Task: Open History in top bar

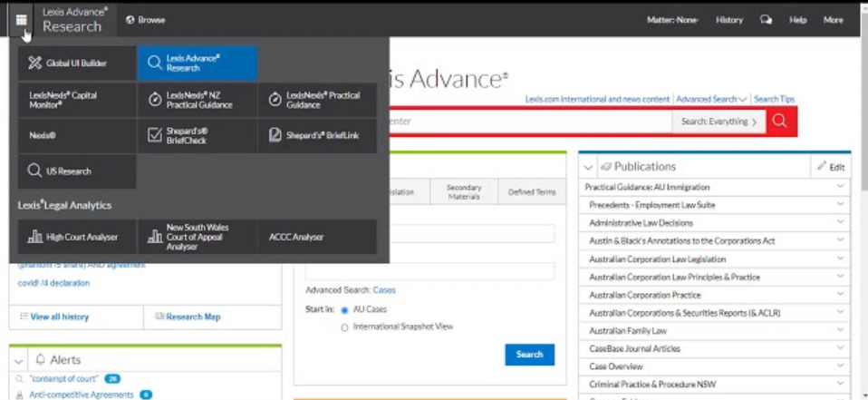Action: click(x=729, y=20)
